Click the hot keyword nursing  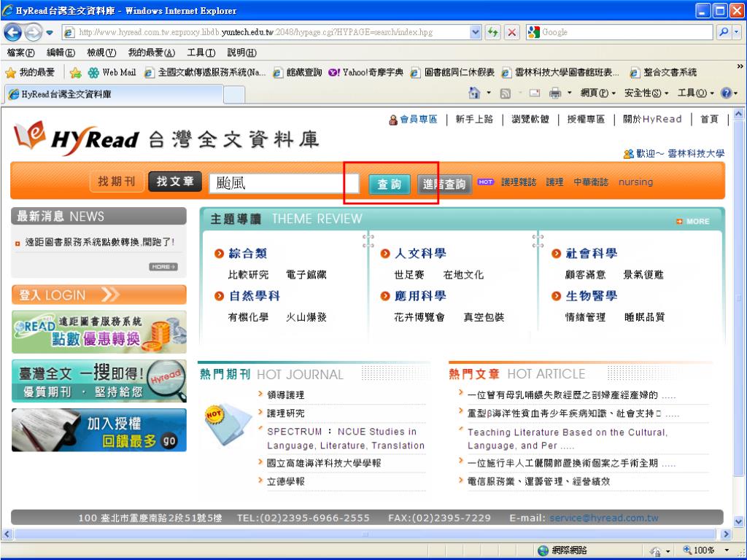click(635, 182)
